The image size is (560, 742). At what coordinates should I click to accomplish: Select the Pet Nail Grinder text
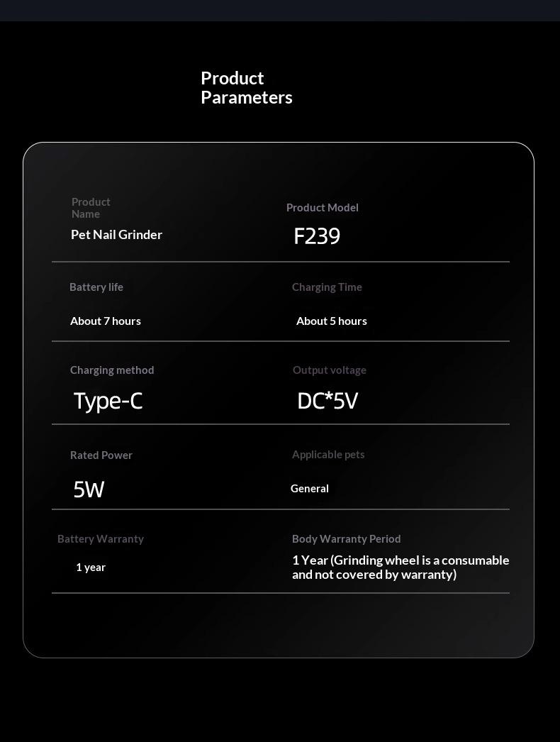[x=116, y=235]
